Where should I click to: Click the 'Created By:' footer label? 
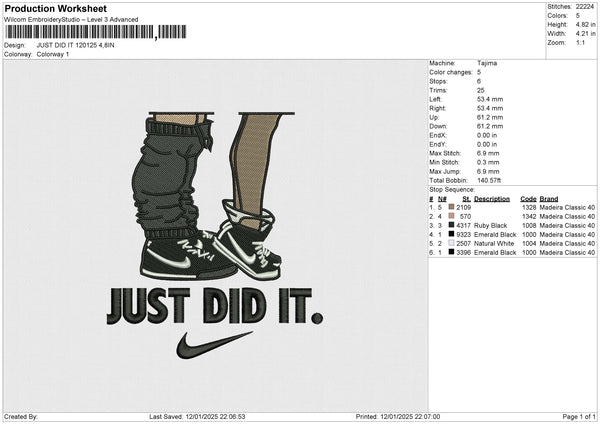tap(21, 416)
